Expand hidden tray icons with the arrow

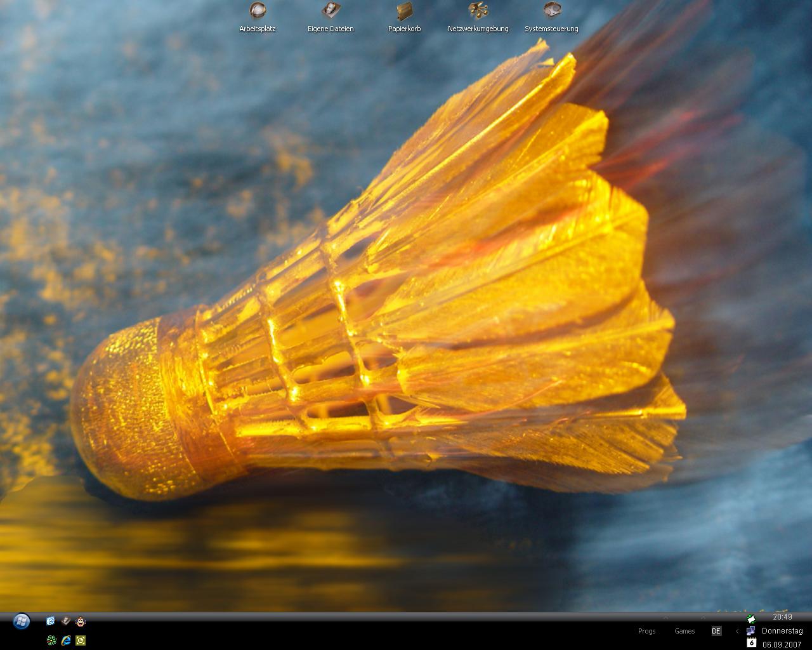tap(737, 631)
